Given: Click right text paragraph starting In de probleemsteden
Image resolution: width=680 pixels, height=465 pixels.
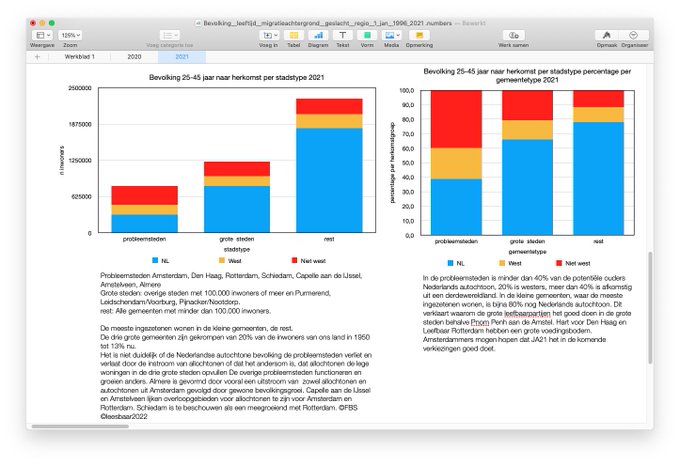Looking at the screenshot, I should click(527, 313).
